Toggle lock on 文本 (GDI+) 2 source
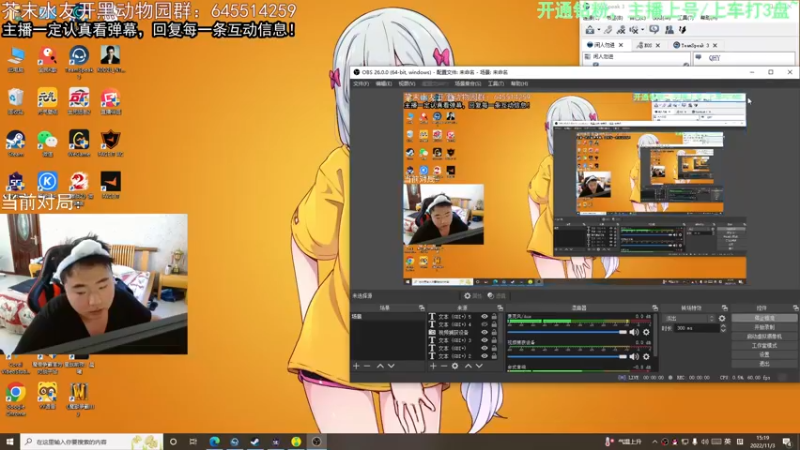The image size is (800, 450). click(x=494, y=356)
